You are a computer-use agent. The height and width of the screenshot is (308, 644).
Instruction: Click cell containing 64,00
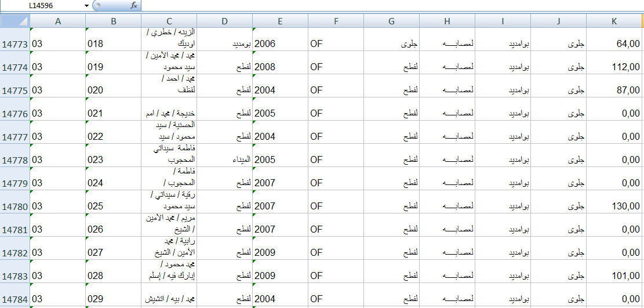[615, 39]
